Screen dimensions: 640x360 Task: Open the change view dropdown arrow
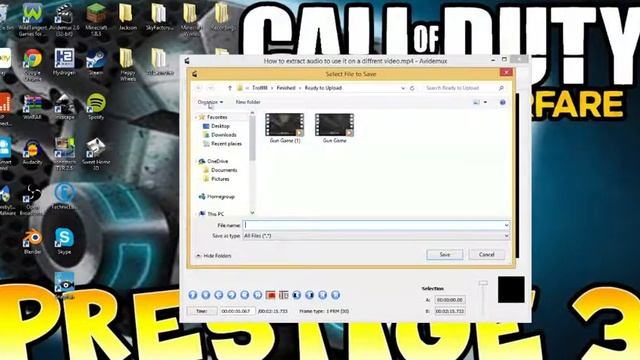coord(485,102)
